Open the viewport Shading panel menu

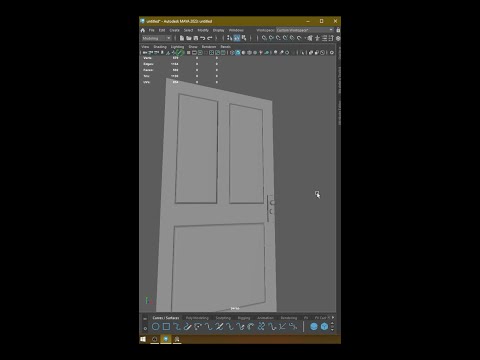[160, 47]
